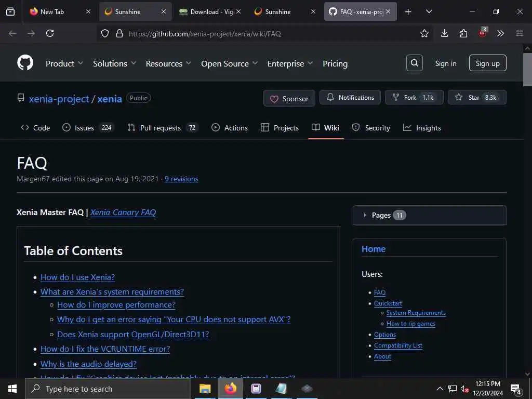Screen dimensions: 532x399
Task: Star the xenia repository
Action: [477, 97]
